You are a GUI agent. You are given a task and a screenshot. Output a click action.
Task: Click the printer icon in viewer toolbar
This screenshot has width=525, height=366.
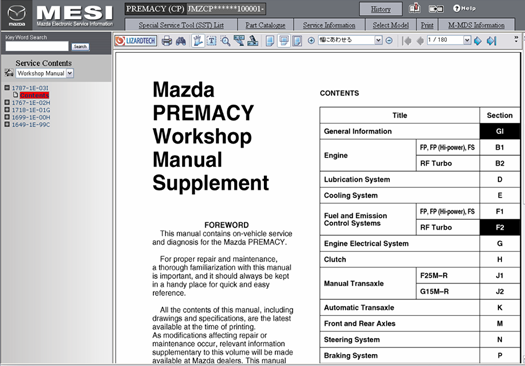167,41
